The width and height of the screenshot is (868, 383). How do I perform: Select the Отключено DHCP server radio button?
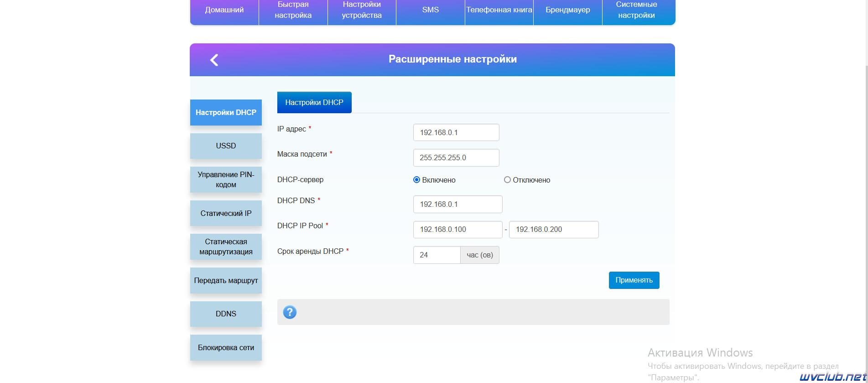507,180
